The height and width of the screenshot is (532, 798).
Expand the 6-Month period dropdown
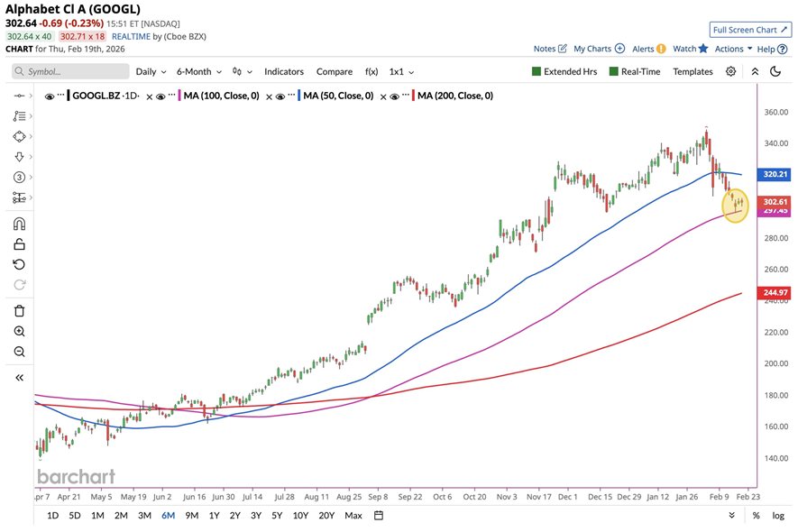point(198,71)
